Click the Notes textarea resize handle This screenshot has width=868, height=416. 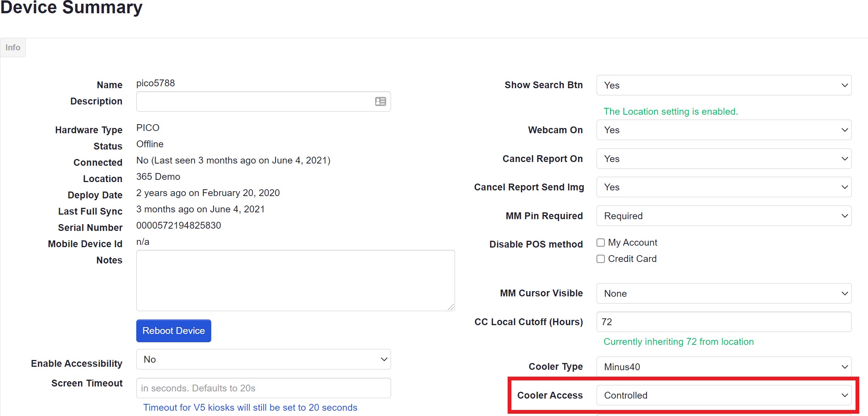[451, 307]
